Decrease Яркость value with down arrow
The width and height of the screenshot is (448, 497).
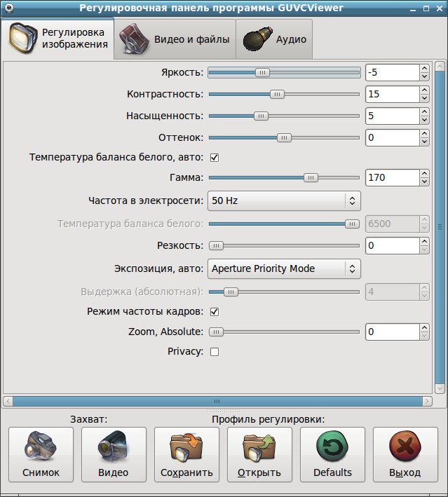[425, 76]
